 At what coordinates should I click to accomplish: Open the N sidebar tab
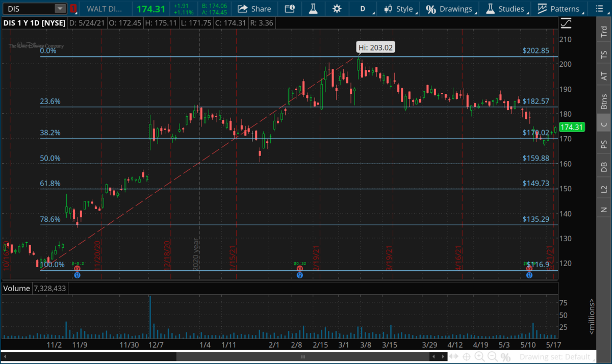(x=604, y=210)
